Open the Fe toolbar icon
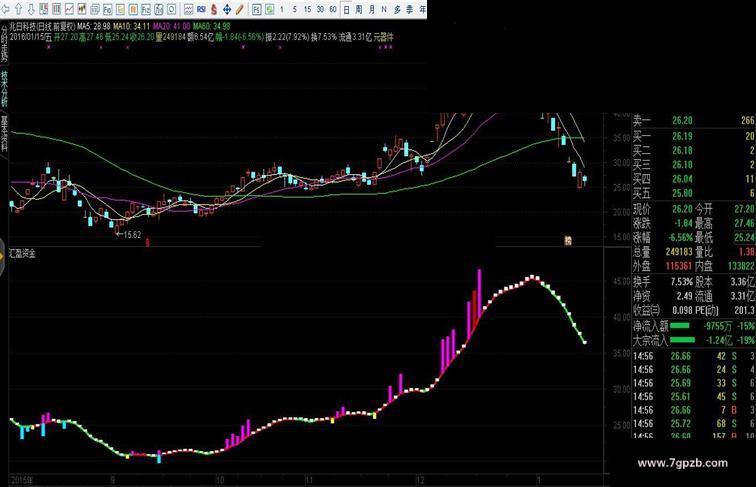The width and height of the screenshot is (756, 487). 107,9
